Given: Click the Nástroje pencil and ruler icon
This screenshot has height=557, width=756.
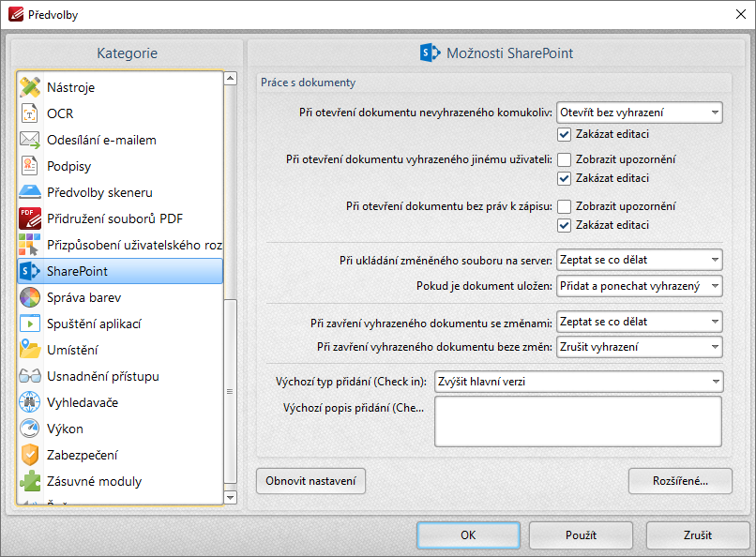Looking at the screenshot, I should tap(30, 87).
